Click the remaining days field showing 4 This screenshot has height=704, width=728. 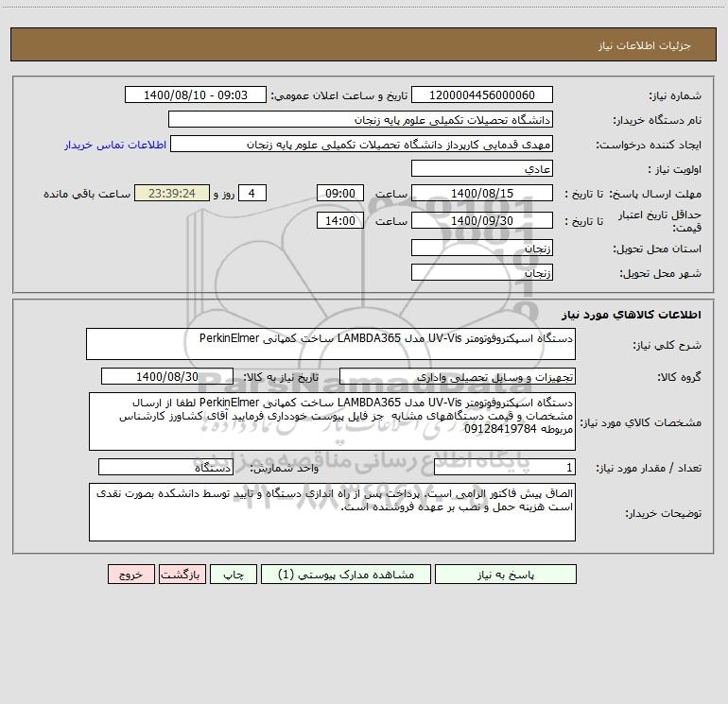tap(252, 193)
